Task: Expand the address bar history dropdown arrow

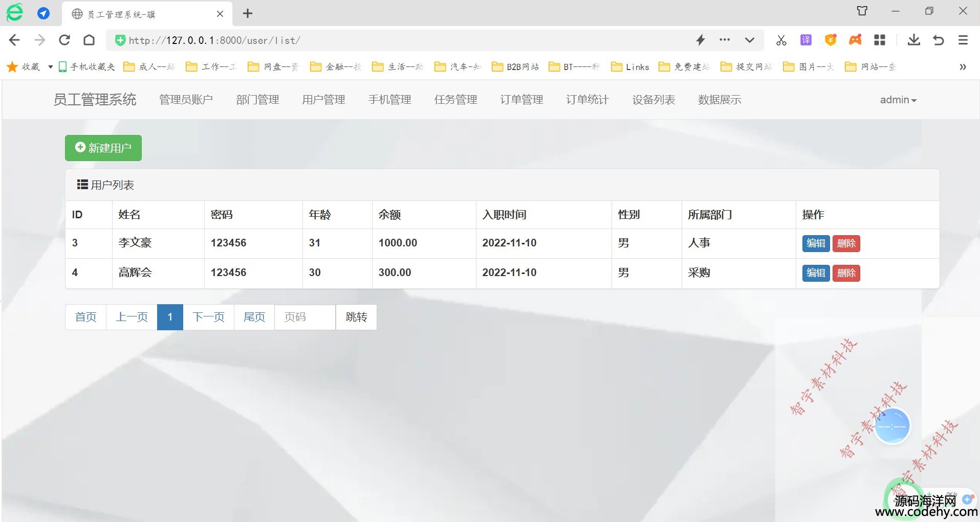Action: coord(749,40)
